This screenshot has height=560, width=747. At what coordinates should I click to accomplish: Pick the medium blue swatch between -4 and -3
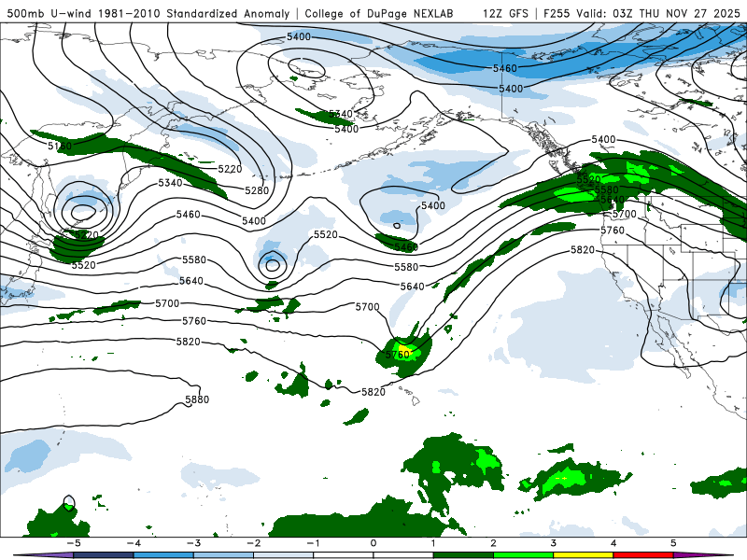163,555
